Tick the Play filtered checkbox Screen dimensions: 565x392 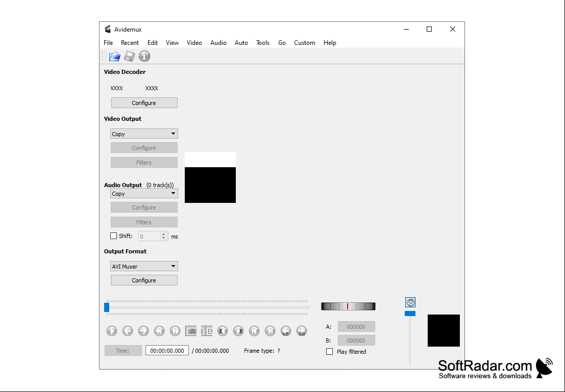tap(329, 351)
